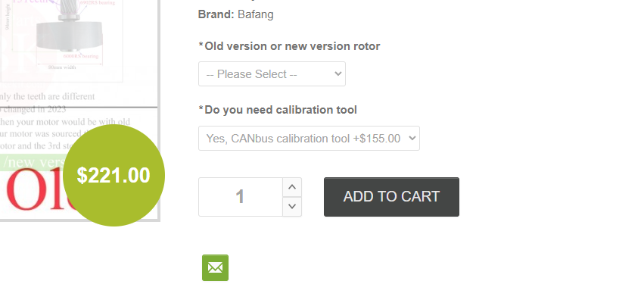The width and height of the screenshot is (644, 303).
Task: Click the motor diagram drawing
Action: [x=61, y=34]
